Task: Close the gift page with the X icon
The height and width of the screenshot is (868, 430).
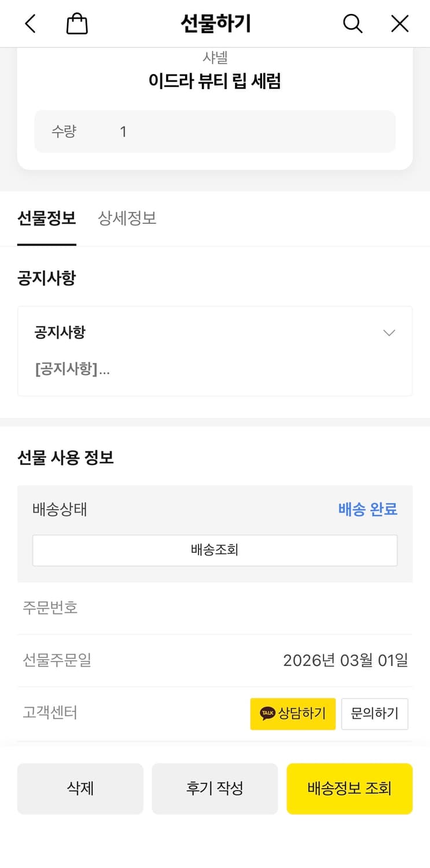Action: point(399,23)
